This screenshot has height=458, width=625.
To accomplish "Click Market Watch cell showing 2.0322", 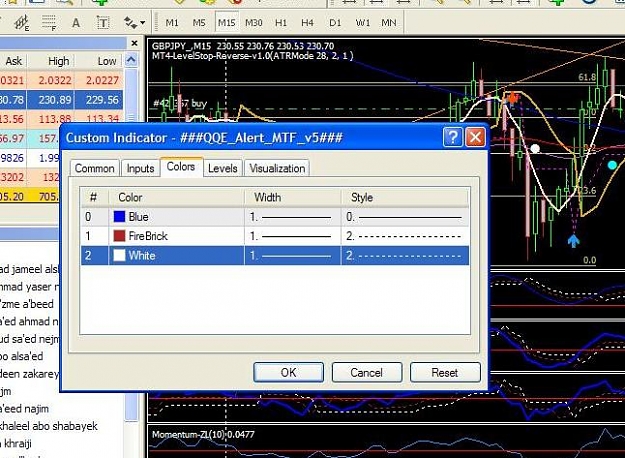I will click(55, 80).
